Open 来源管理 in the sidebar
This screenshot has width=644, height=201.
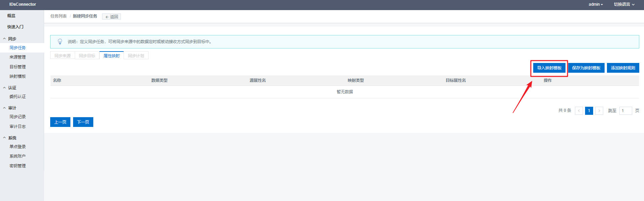pos(18,57)
